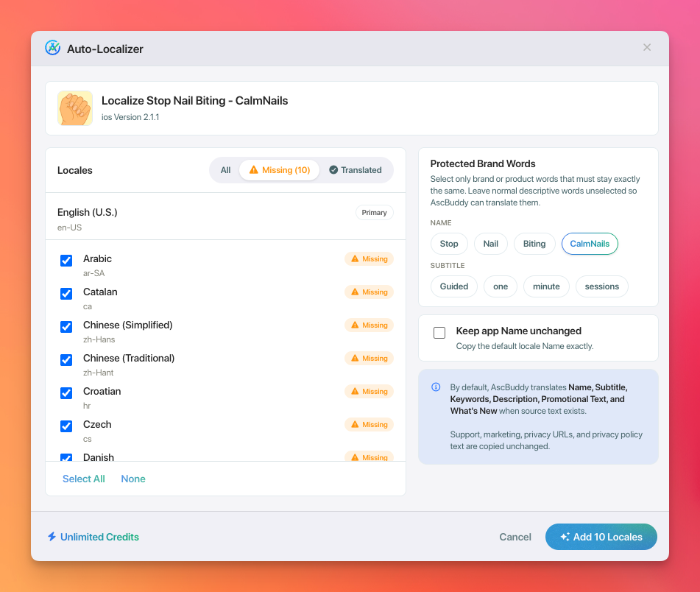Toggle the sessions subtitle word chip
The image size is (700, 592).
point(602,286)
